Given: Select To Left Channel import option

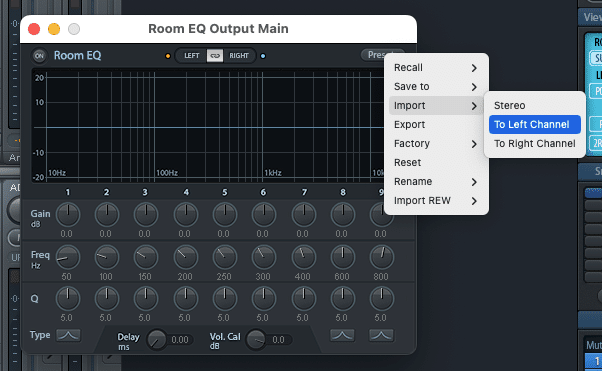Looking at the screenshot, I should [x=535, y=124].
